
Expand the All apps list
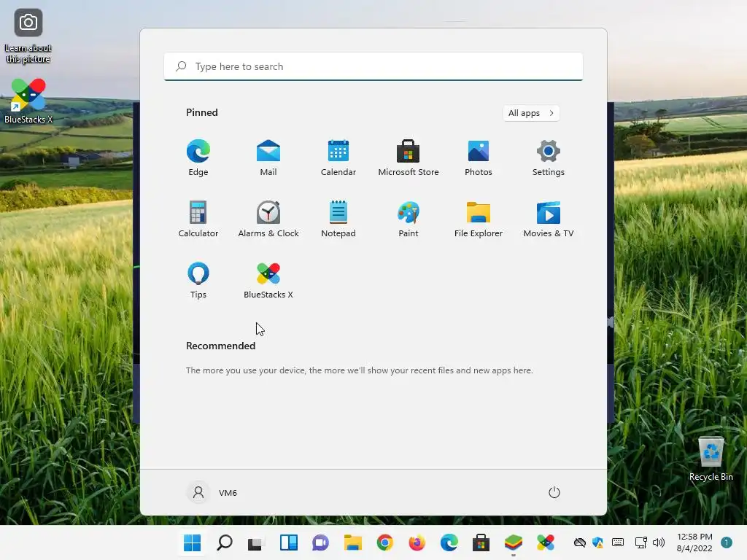[531, 113]
